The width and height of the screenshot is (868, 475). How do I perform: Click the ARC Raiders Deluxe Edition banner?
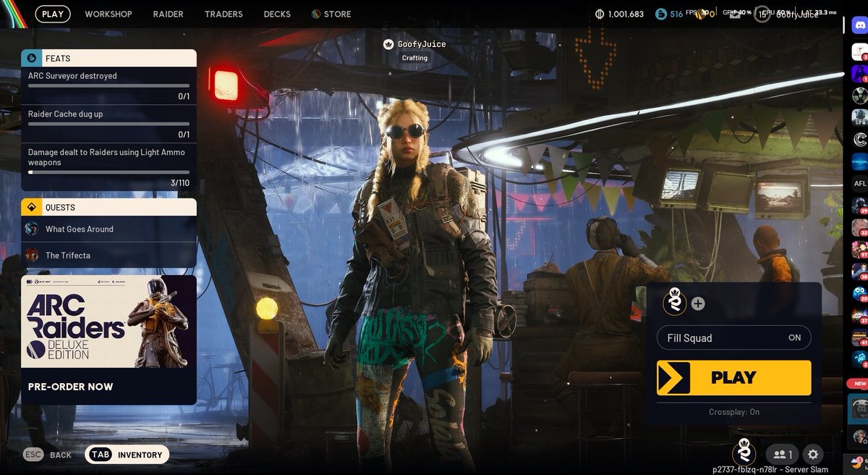coord(109,321)
